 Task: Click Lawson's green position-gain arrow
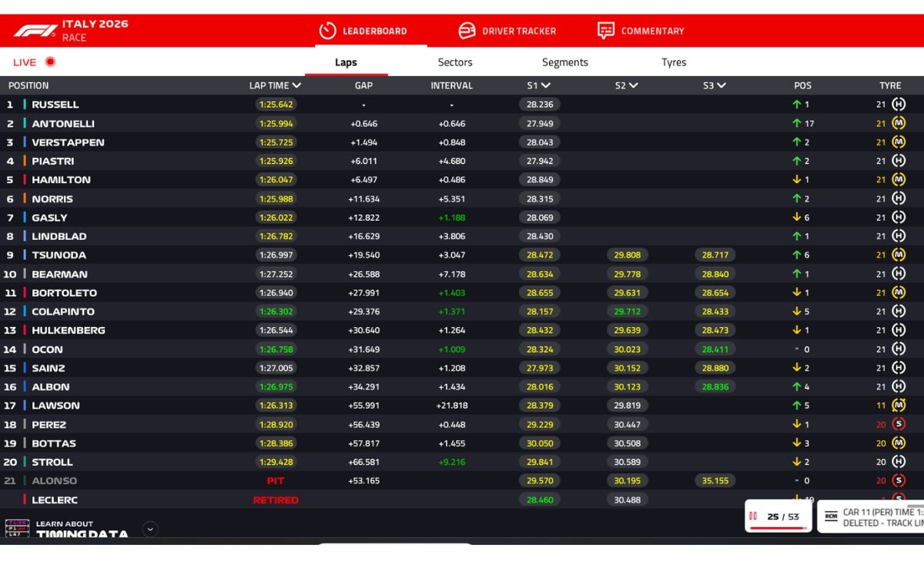[797, 406]
